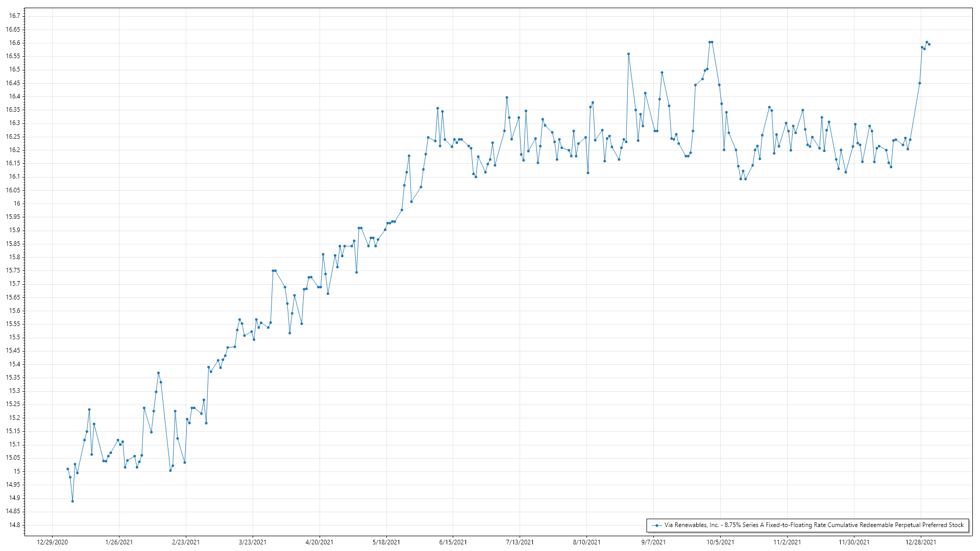Click the 16.35 y-axis label
Screen dimensions: 980x551
(13, 110)
